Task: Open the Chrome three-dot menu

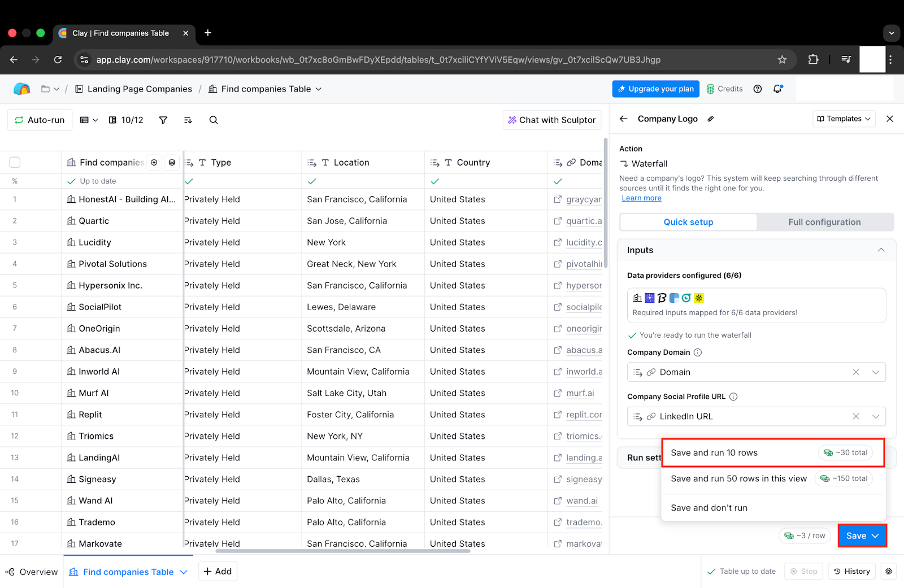Action: point(890,59)
